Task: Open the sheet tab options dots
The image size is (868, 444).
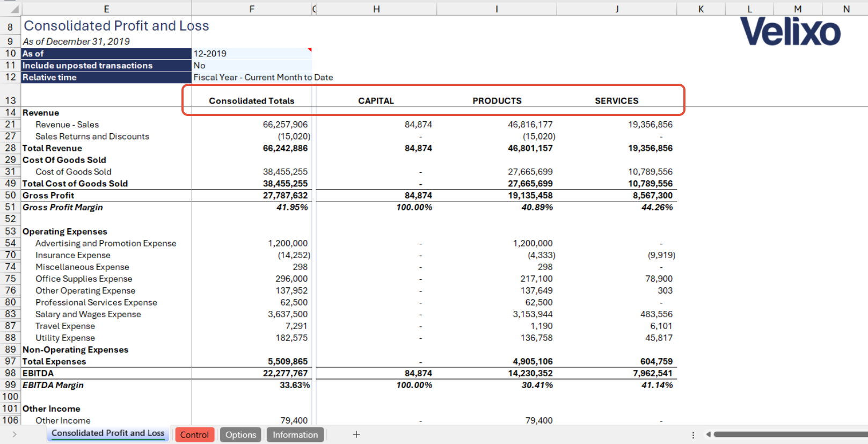Action: [x=693, y=435]
